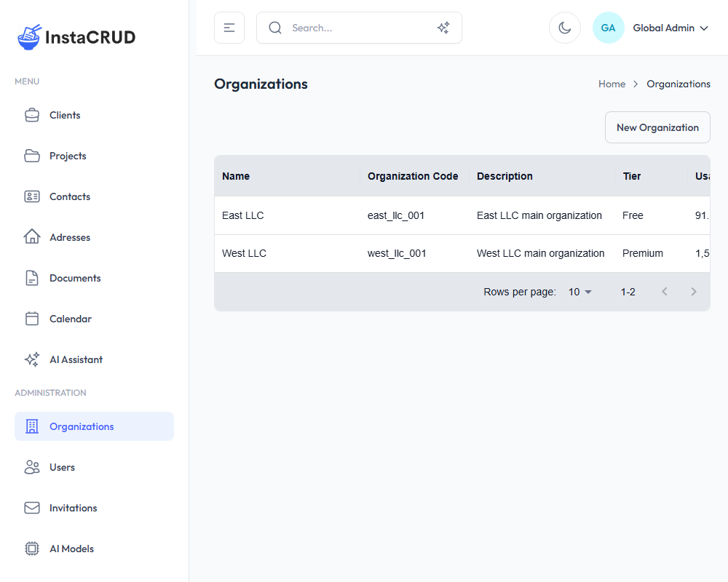
Task: Click inside the Search input field
Action: pyautogui.click(x=342, y=27)
